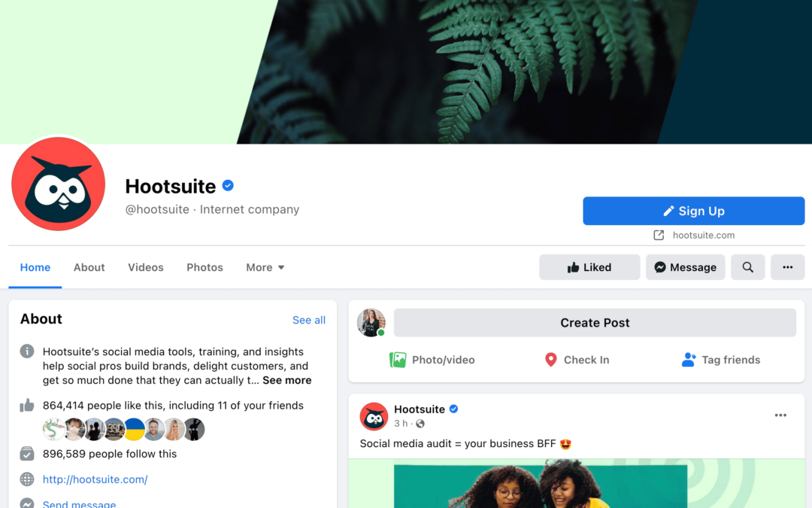Screen dimensions: 812x508
Task: Click See all in About section
Action: tap(309, 321)
